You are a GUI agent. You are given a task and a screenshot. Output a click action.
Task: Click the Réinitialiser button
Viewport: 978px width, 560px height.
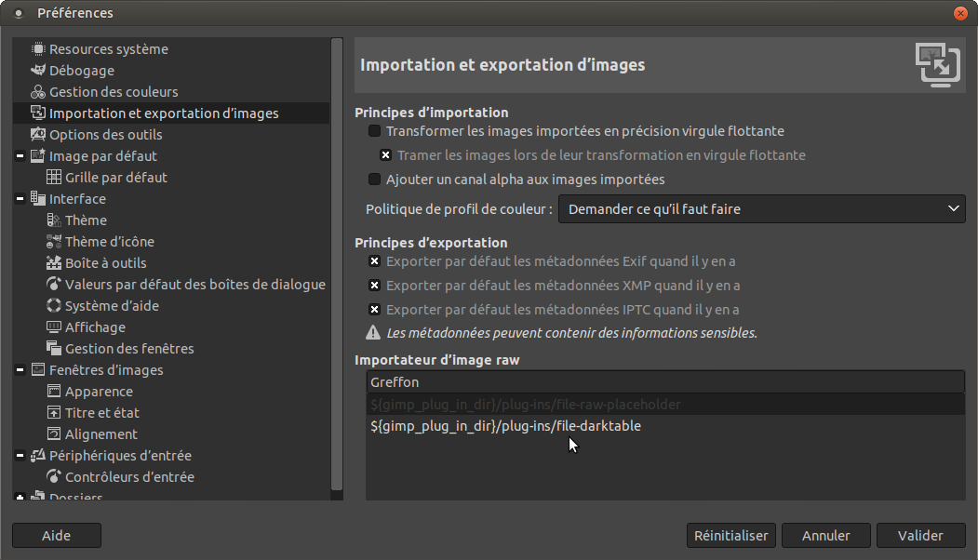click(x=731, y=536)
